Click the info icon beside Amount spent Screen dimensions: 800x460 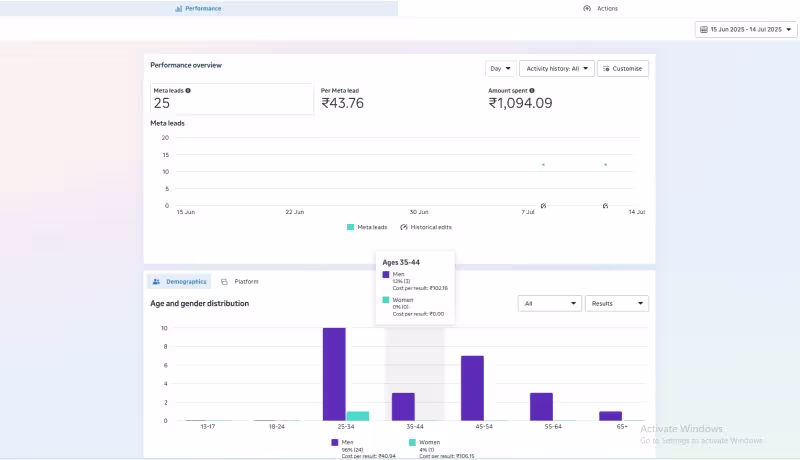click(532, 91)
